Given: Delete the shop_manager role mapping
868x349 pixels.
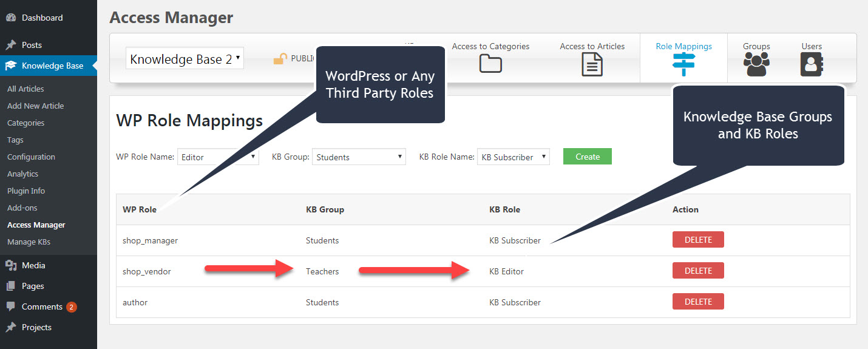Looking at the screenshot, I should [698, 240].
